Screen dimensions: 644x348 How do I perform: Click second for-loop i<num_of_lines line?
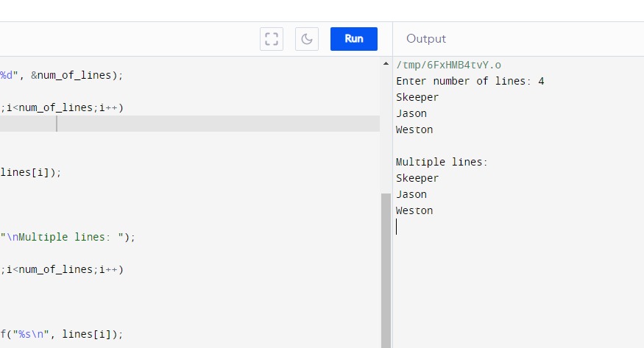[x=62, y=269]
